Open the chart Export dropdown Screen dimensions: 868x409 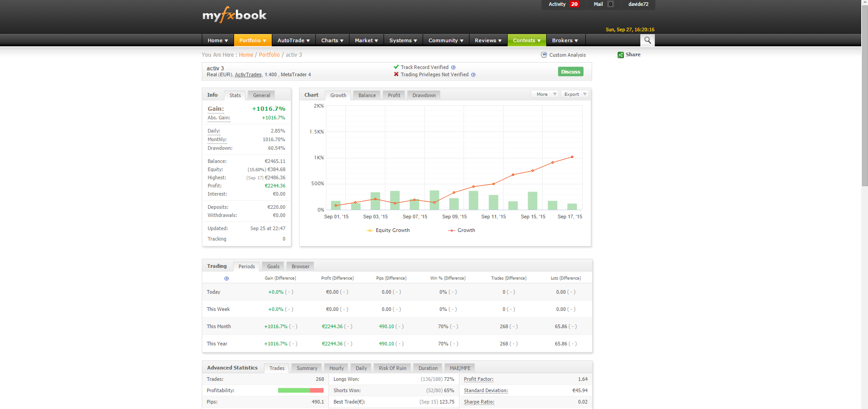click(574, 94)
